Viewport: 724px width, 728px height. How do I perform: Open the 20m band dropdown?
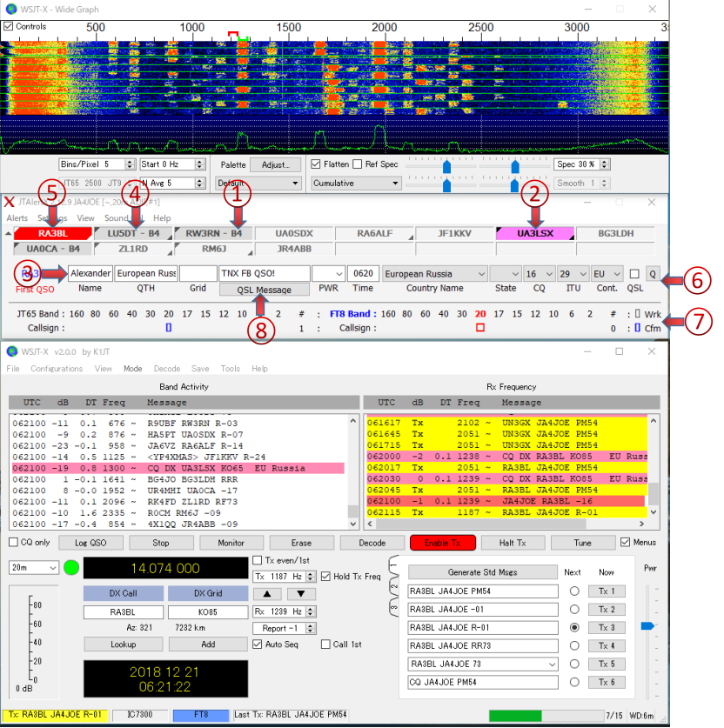coord(33,567)
